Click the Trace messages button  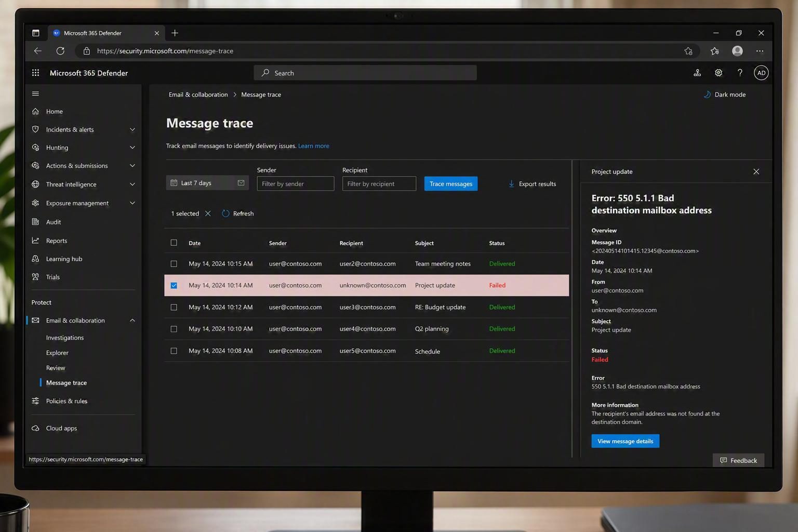pyautogui.click(x=451, y=184)
